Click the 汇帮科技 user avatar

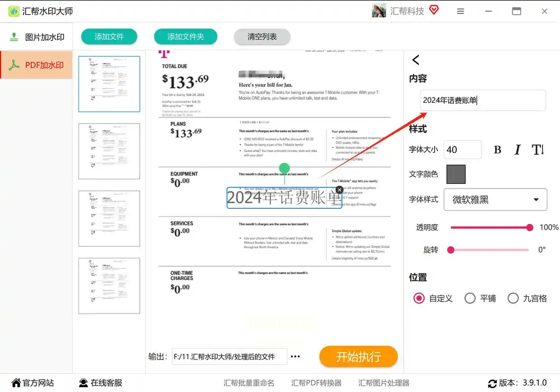point(379,11)
